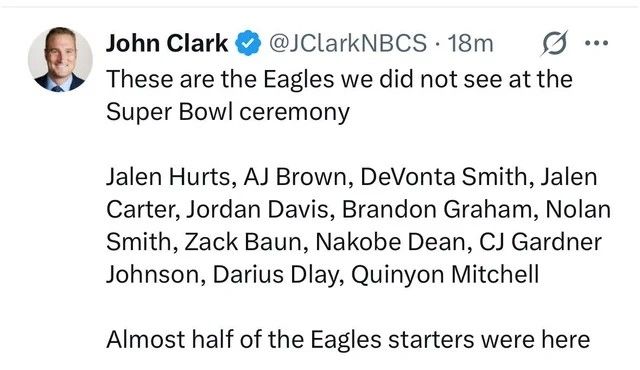Click the 'Super Bowl ceremony' text line
Image resolution: width=640 pixels, height=370 pixels.
click(228, 112)
